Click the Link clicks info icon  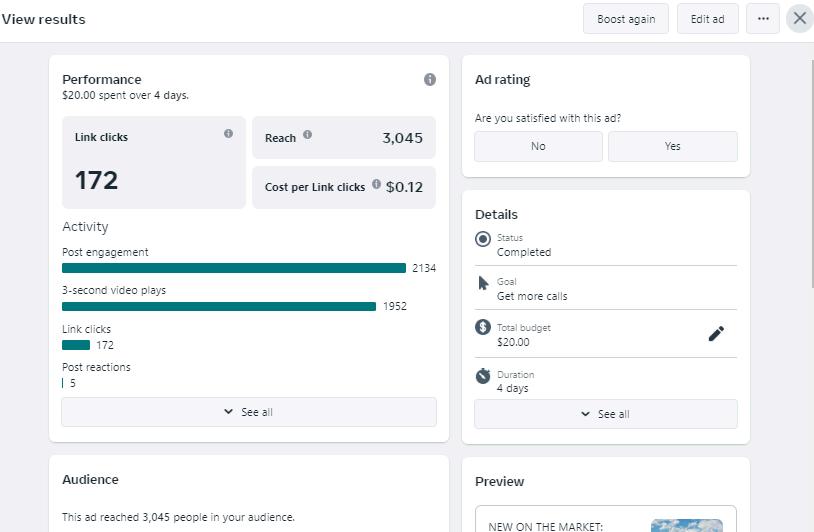[x=228, y=133]
